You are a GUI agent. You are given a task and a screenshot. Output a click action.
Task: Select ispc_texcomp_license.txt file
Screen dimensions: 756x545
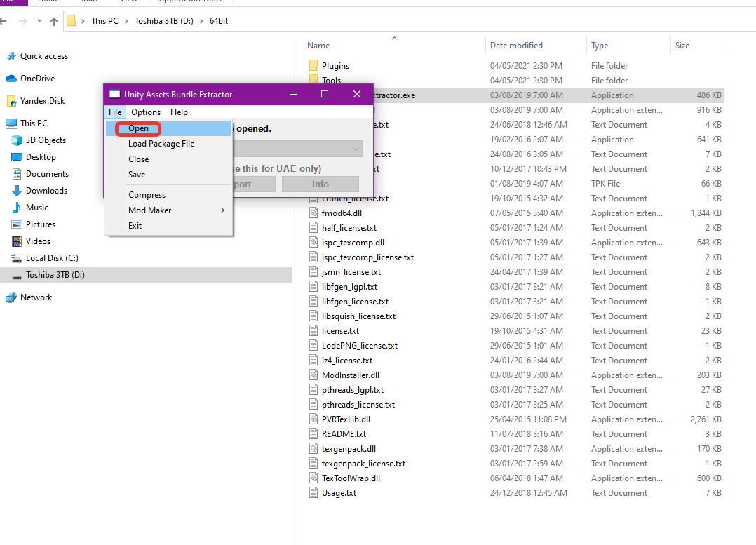[x=515, y=257]
